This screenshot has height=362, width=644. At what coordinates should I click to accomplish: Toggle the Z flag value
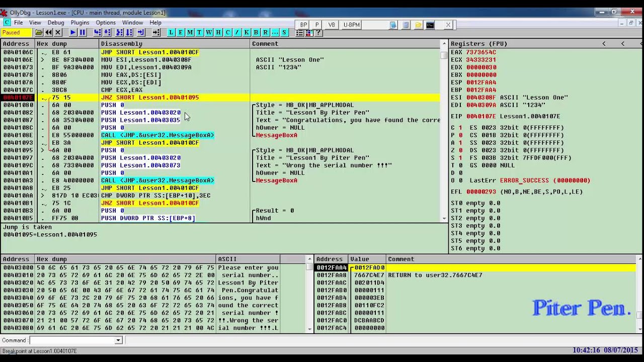(x=460, y=150)
